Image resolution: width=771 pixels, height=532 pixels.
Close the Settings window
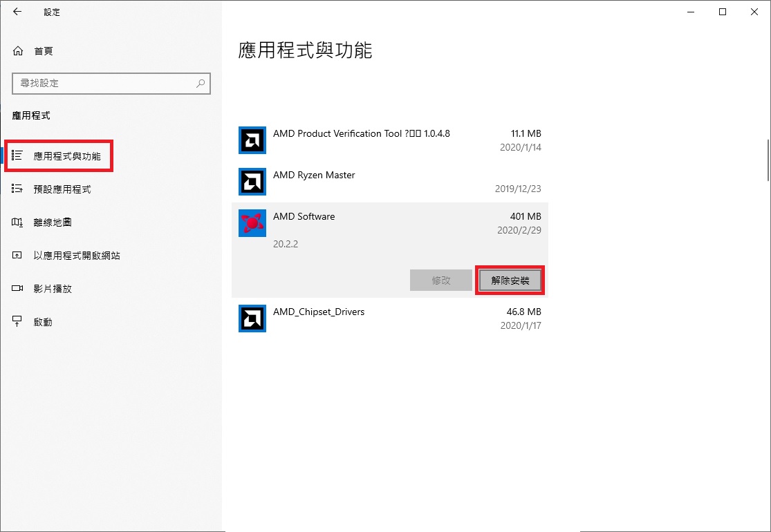(754, 12)
